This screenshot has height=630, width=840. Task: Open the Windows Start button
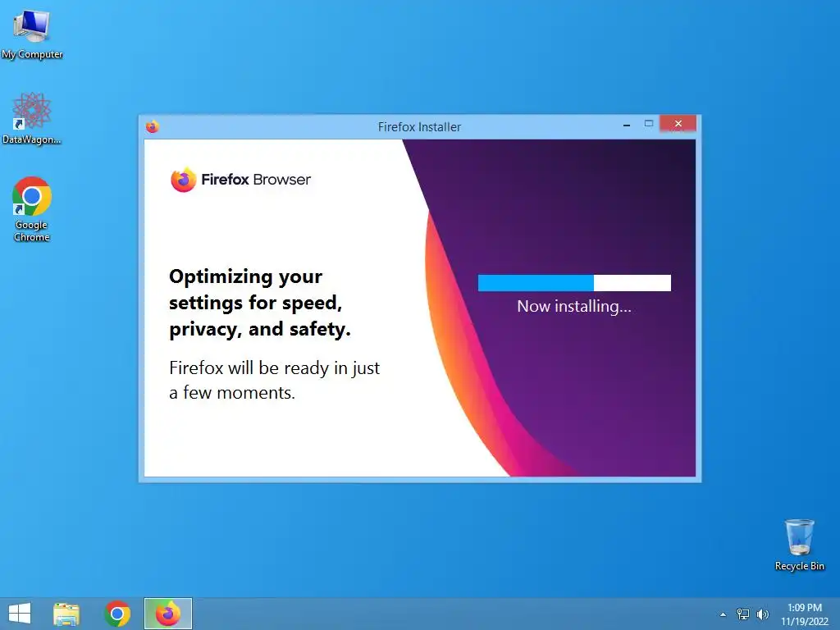click(20, 614)
